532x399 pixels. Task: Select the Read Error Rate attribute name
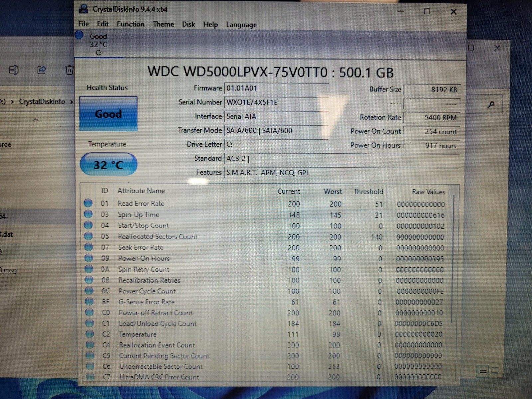pos(141,203)
